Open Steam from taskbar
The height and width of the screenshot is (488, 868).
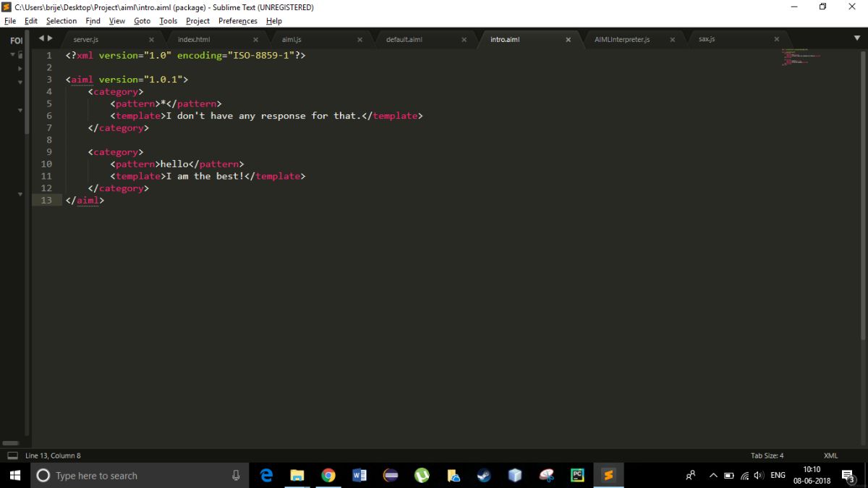click(484, 476)
